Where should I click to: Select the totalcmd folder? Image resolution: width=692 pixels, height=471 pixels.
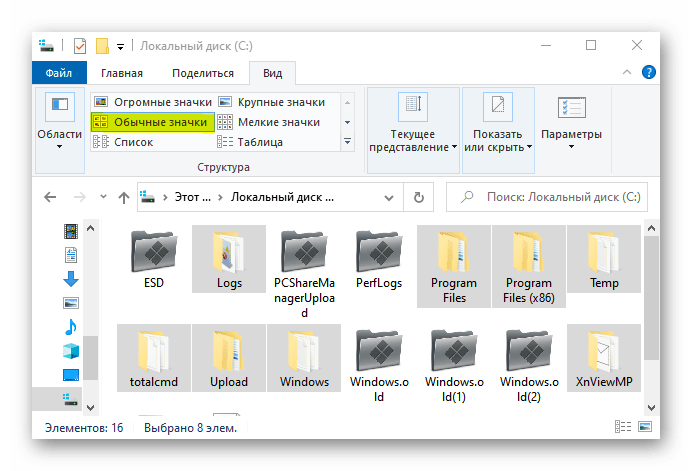coord(154,358)
